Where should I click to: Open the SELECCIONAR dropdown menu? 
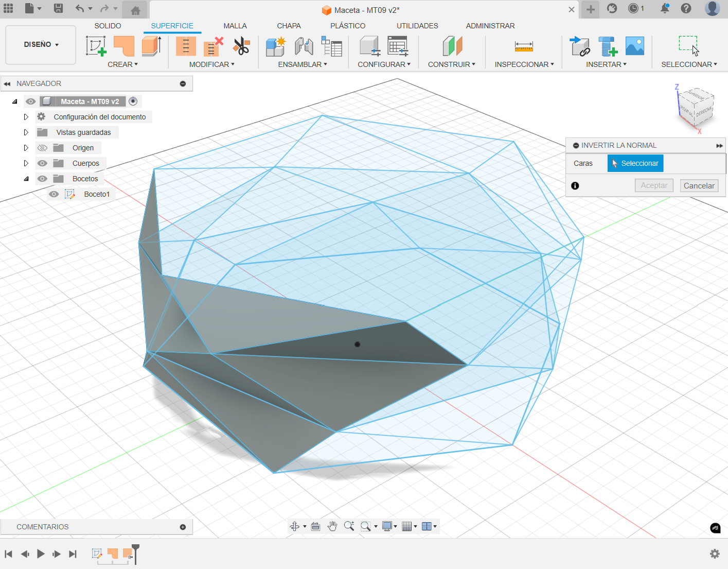(x=689, y=64)
